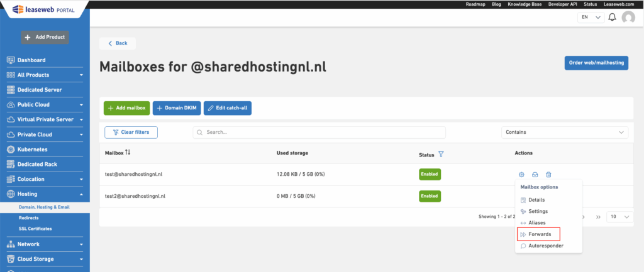644x272 pixels.
Task: Expand Virtual Private Server submenu arrow
Action: (x=81, y=120)
